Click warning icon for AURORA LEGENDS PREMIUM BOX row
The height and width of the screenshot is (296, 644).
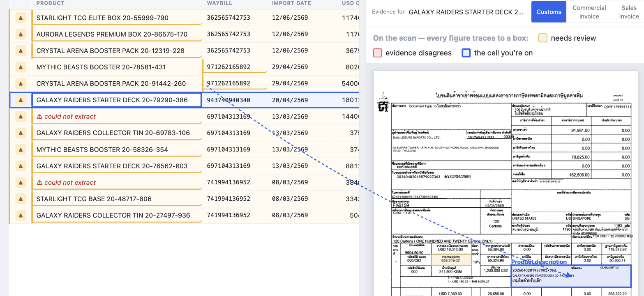pyautogui.click(x=21, y=34)
